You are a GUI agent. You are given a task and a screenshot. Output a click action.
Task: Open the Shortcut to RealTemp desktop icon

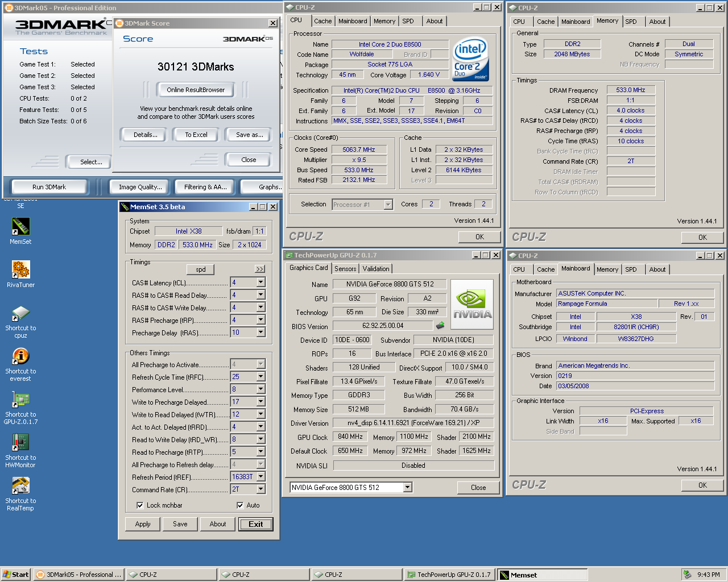coord(20,486)
